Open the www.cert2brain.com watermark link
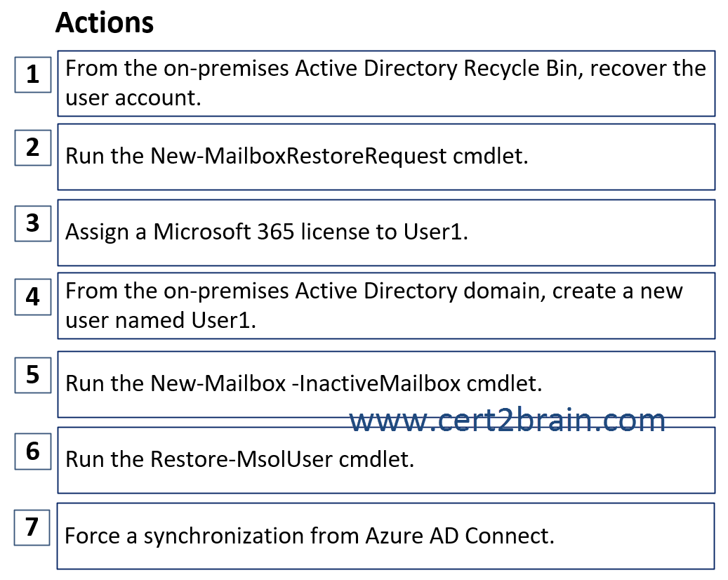Image resolution: width=728 pixels, height=580 pixels. tap(507, 421)
